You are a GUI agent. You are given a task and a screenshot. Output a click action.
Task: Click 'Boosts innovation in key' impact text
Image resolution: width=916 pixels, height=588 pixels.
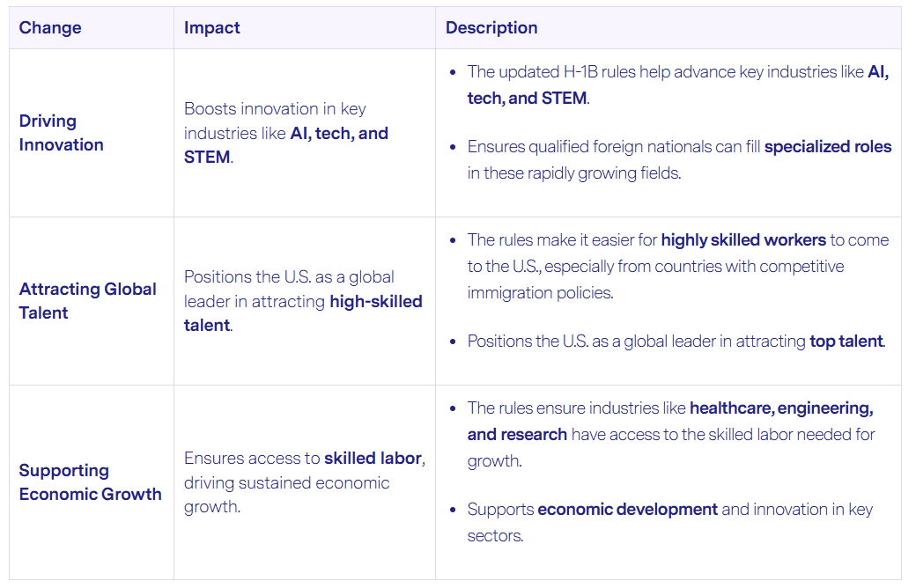[x=275, y=108]
